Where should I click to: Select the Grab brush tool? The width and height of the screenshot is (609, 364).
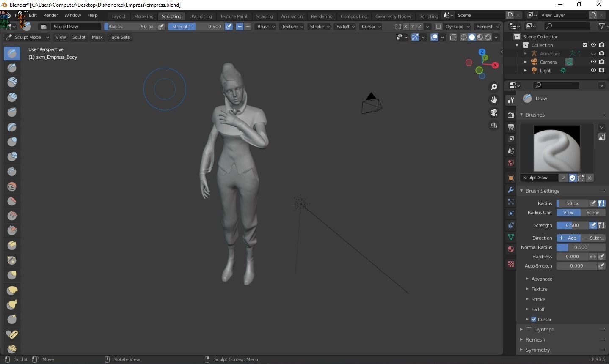coord(12,275)
